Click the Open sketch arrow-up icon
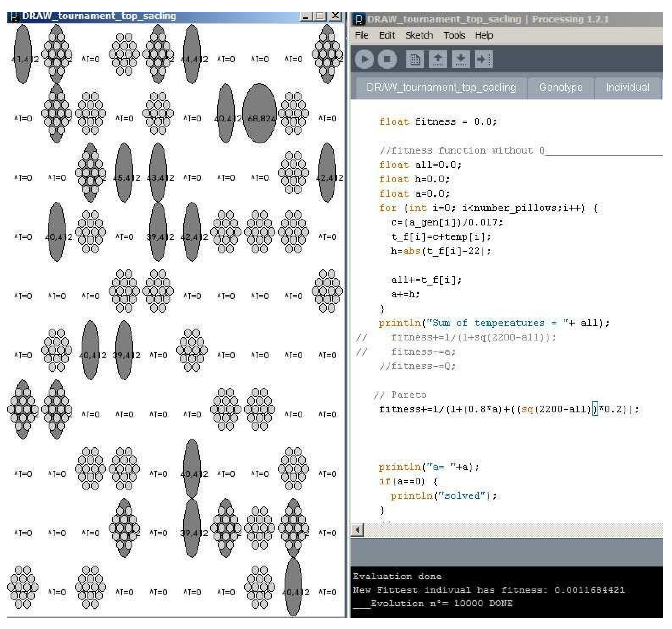The width and height of the screenshot is (672, 629). pyautogui.click(x=438, y=59)
